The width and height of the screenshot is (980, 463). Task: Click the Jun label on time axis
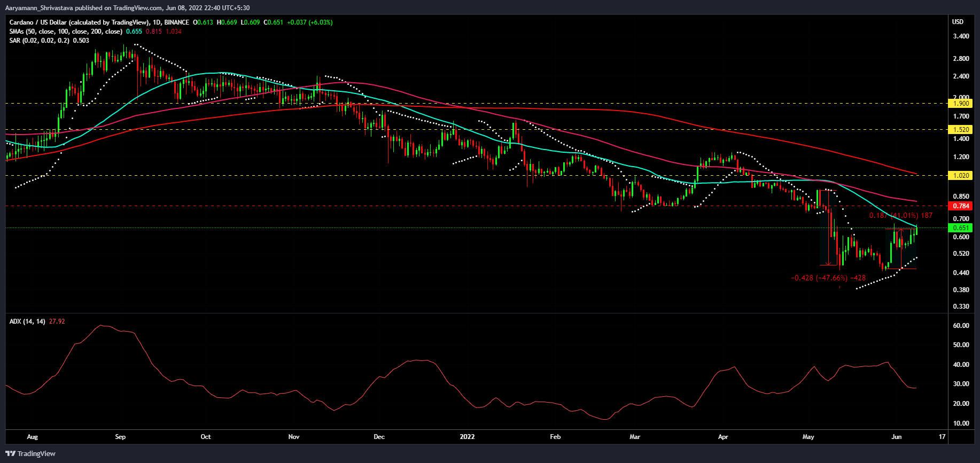coord(897,437)
